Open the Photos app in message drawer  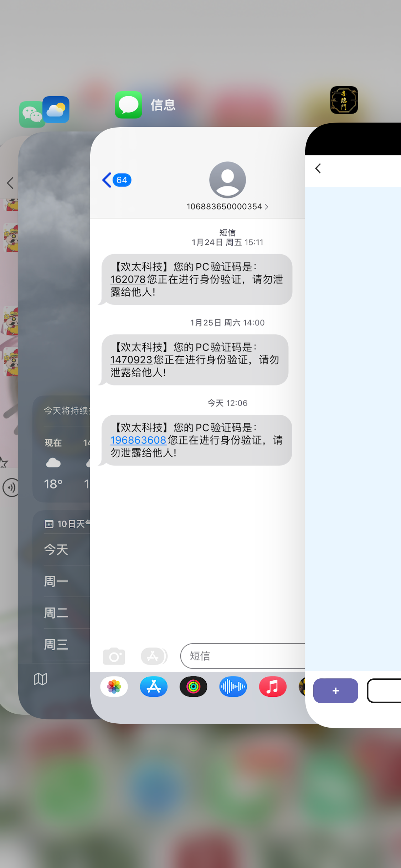click(114, 686)
